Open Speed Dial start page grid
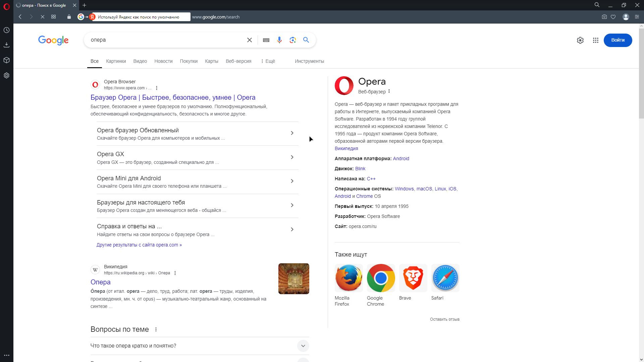Viewport: 644px width, 362px height. point(54,17)
